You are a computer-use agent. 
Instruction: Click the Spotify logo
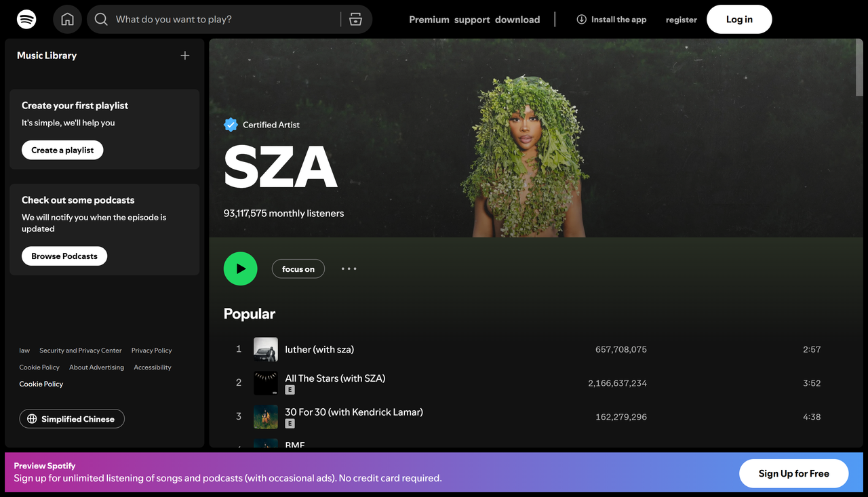(26, 19)
